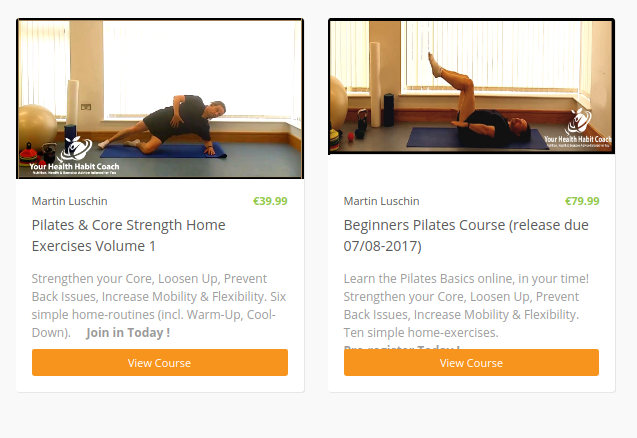Viewport: 637px width, 438px height.
Task: Click the bold Join in Today! text
Action: 128,333
